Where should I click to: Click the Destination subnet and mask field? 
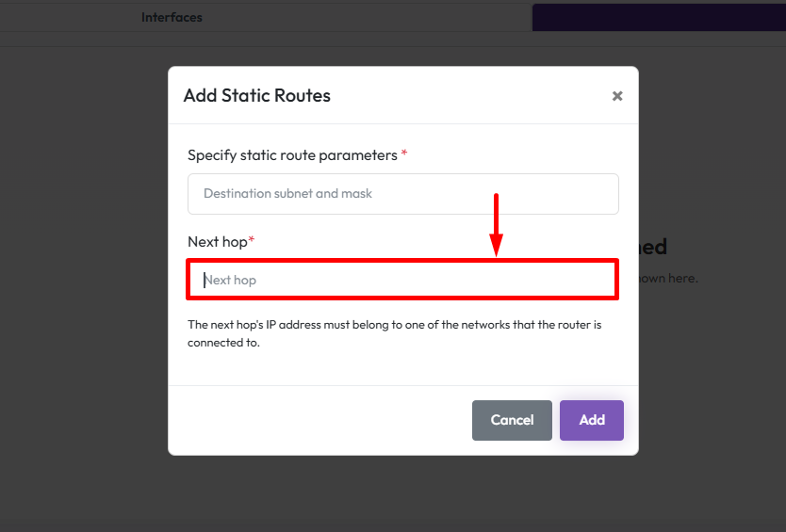point(402,194)
